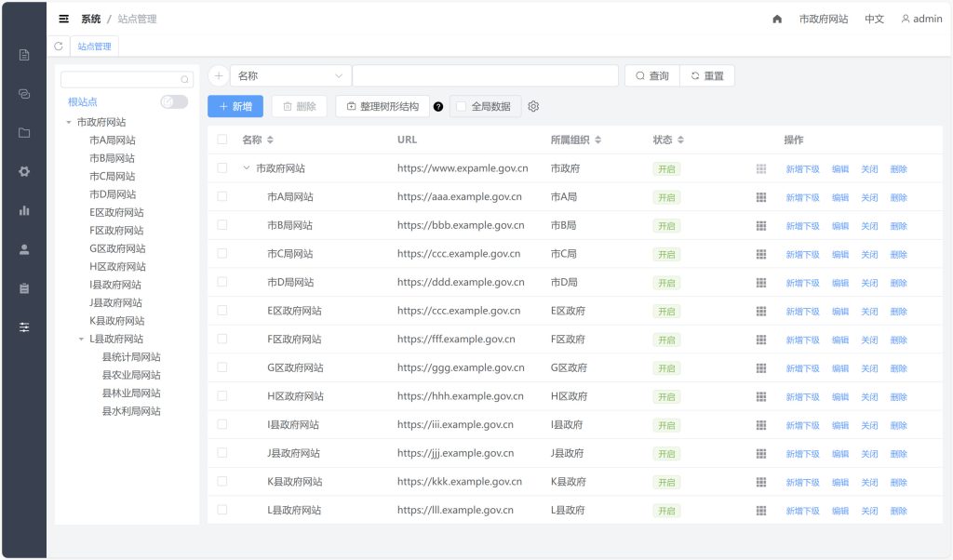
Task: Toggle the hamburger sidebar collapse icon
Action: coord(64,19)
